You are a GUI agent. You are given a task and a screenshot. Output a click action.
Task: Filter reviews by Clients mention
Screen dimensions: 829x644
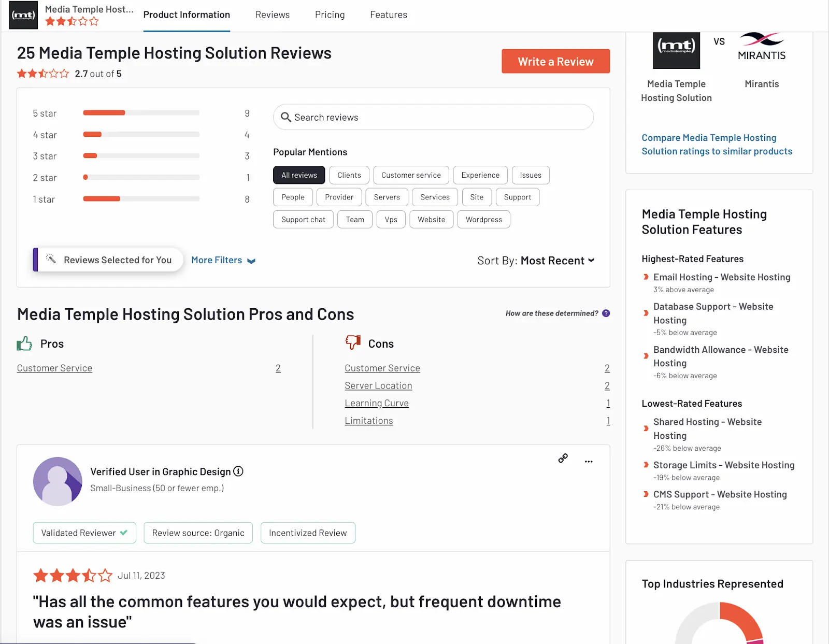point(349,175)
